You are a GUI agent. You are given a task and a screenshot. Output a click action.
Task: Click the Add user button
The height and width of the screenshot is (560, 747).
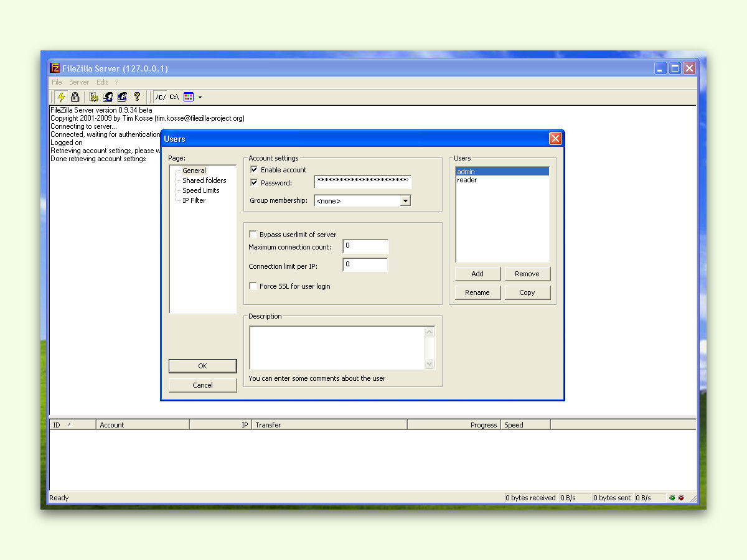(477, 274)
